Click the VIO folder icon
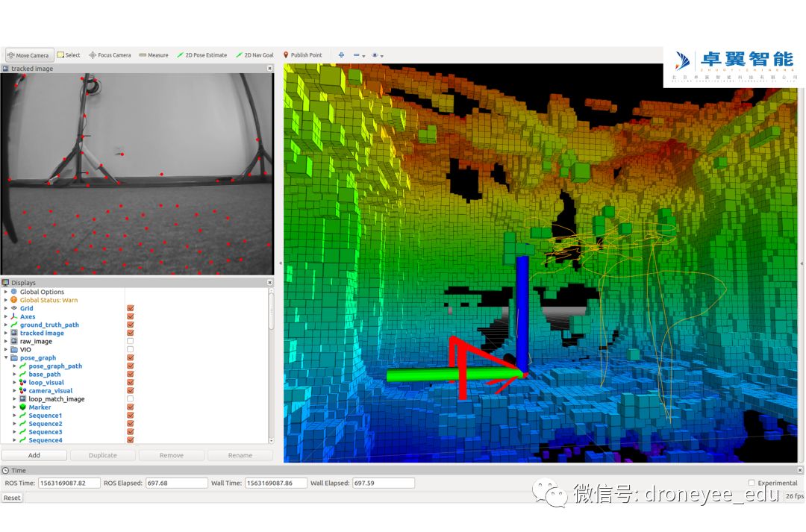Viewport: 806px width, 532px height. [14, 349]
